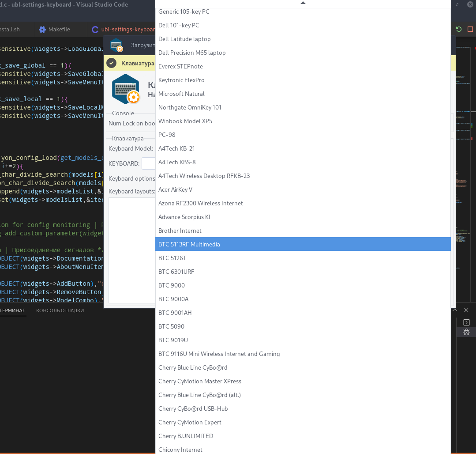Select the terminal shell icon in panel sidebar
This screenshot has height=454, width=476.
coord(466,322)
